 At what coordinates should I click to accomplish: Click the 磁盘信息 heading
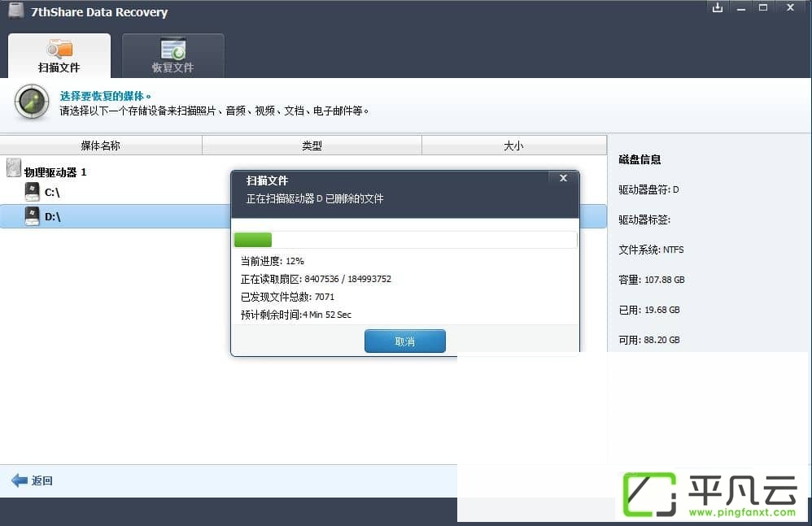(x=640, y=159)
